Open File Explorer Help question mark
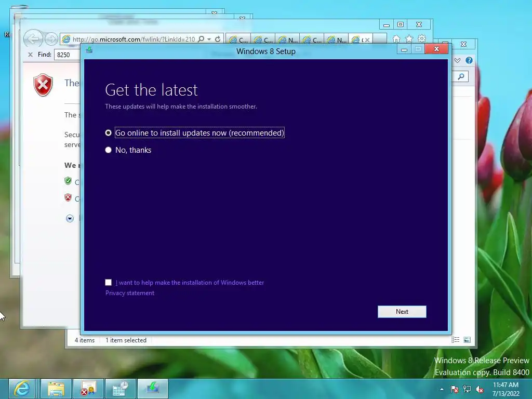 pos(469,60)
